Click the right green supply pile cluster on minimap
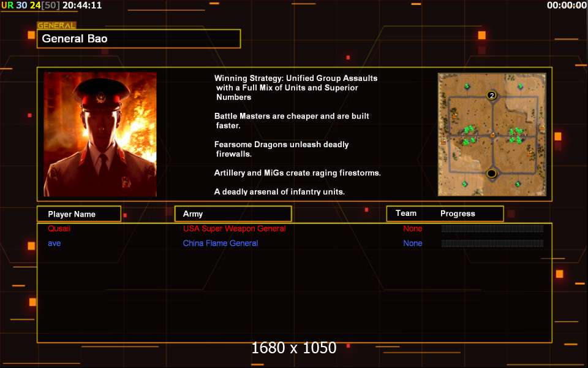 coord(516,136)
